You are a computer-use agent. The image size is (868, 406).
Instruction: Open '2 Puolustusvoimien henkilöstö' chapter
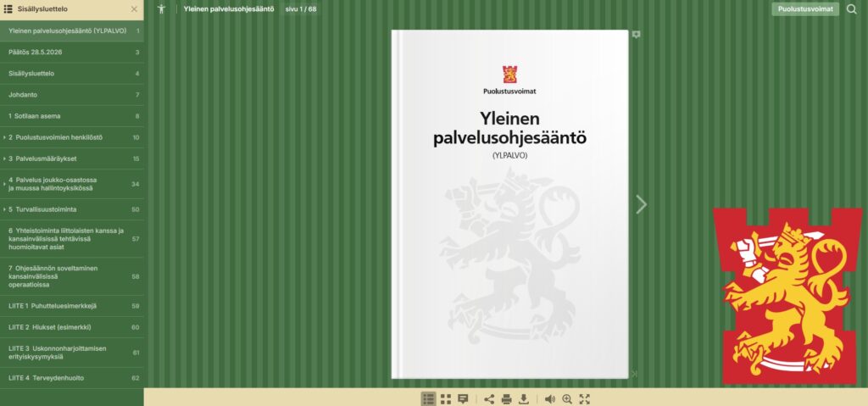[x=72, y=137]
